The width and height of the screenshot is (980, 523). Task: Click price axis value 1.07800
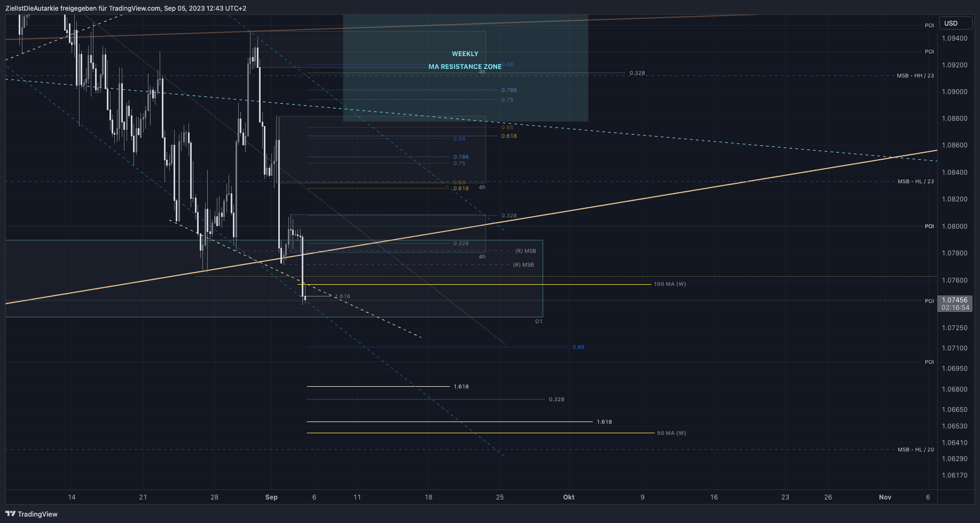coord(955,253)
